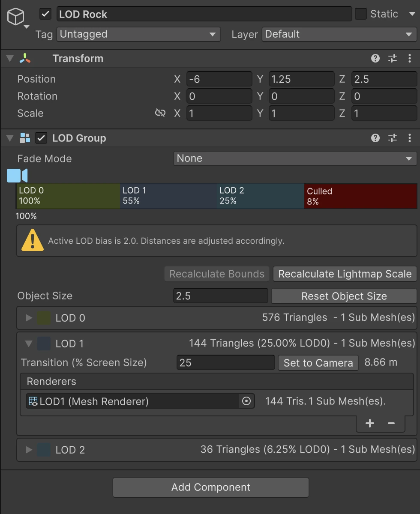Edit Position Z value 2.5
420x514 pixels.
tap(384, 79)
